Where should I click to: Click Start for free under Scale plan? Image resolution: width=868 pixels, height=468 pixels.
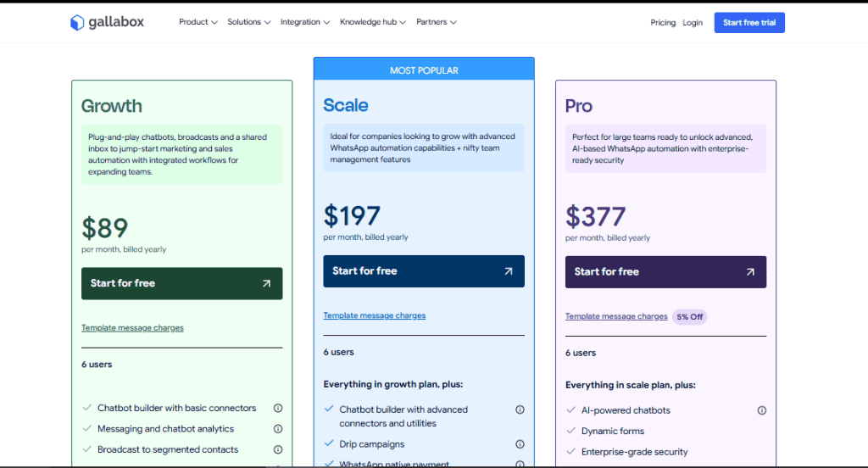click(x=423, y=271)
